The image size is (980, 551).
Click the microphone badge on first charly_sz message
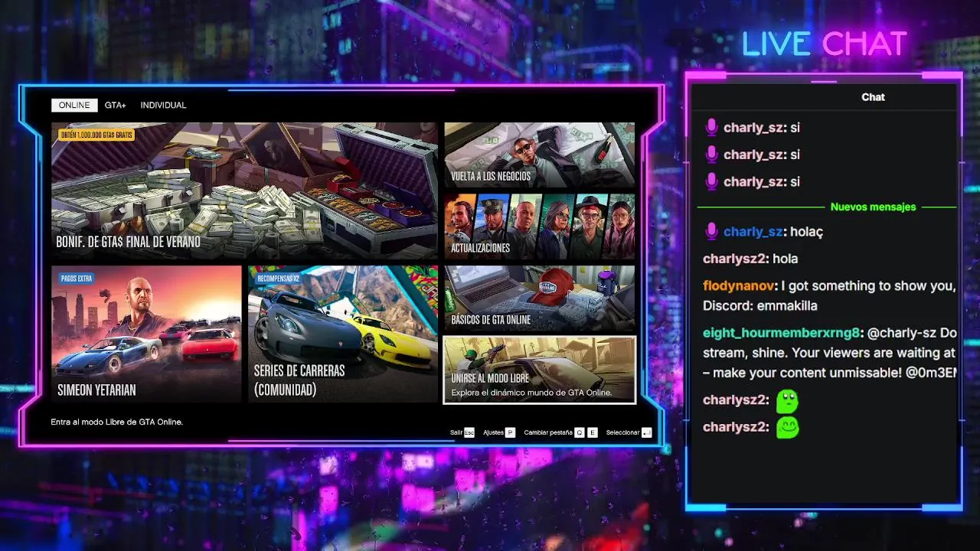(711, 128)
